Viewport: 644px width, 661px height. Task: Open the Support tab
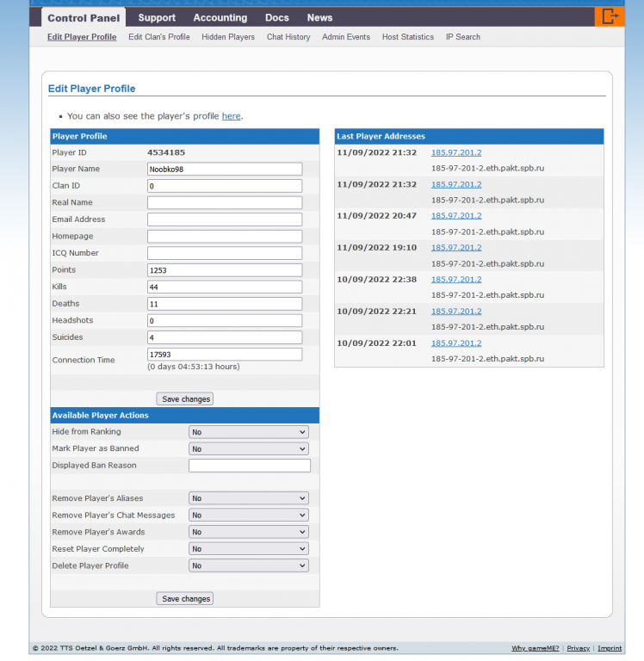[157, 17]
